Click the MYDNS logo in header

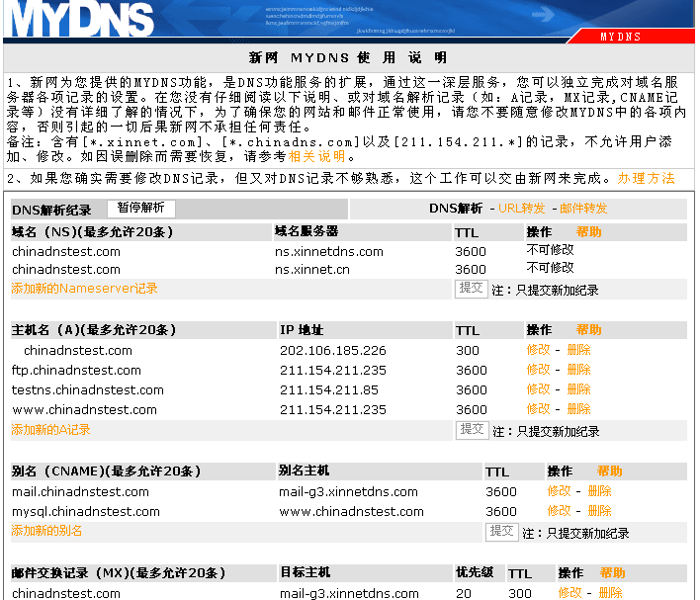point(84,20)
